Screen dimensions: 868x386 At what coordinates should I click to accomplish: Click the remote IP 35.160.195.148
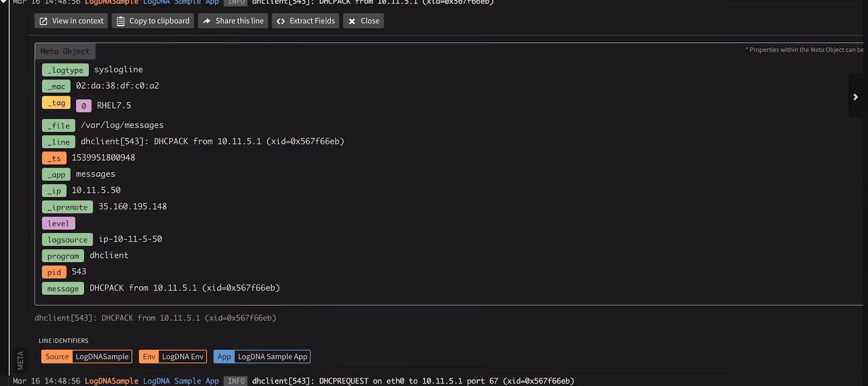133,206
